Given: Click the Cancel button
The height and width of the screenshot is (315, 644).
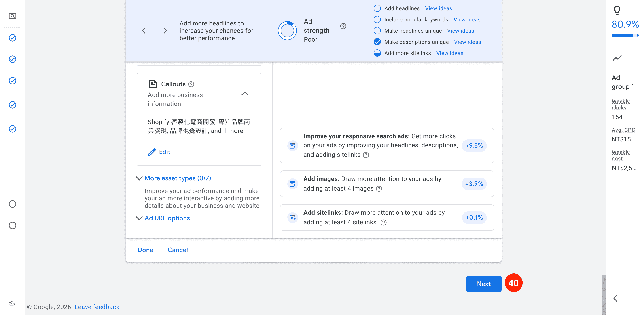Looking at the screenshot, I should pyautogui.click(x=178, y=250).
